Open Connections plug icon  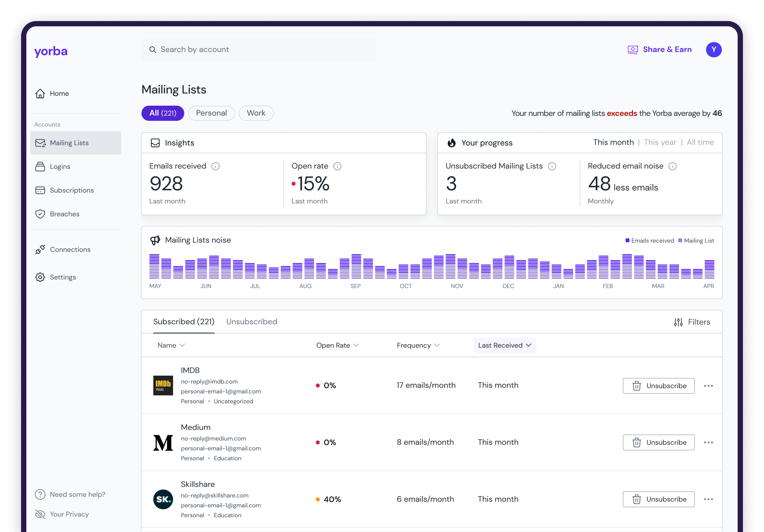click(x=40, y=250)
